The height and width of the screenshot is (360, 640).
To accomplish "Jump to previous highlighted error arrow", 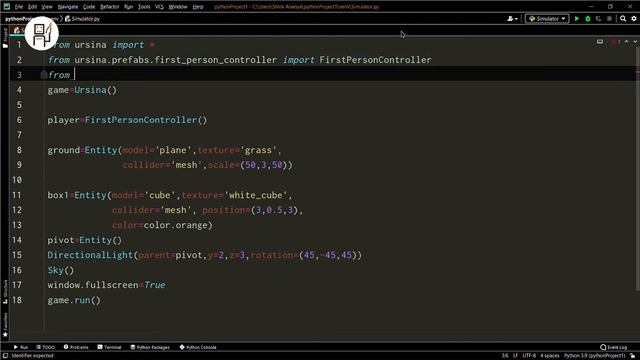I will pyautogui.click(x=627, y=42).
